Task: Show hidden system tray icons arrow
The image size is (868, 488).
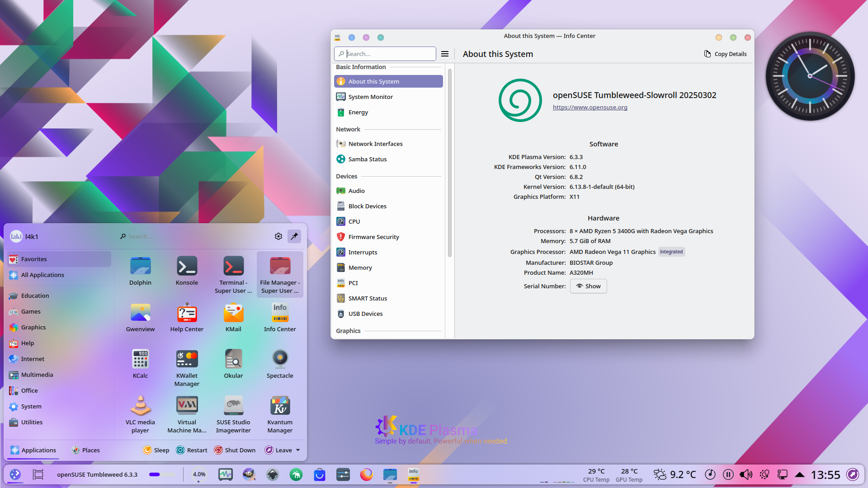Action: tap(800, 474)
